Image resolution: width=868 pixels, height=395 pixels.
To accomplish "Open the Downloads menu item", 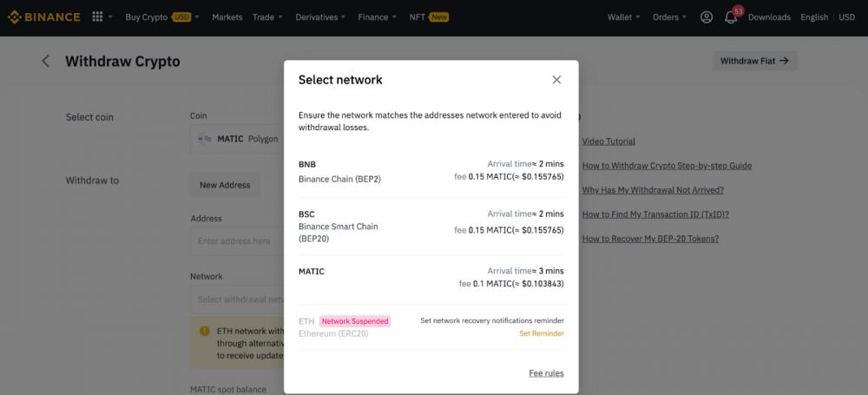I will (x=769, y=17).
